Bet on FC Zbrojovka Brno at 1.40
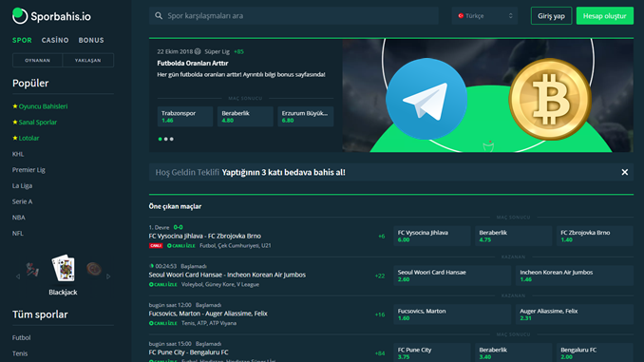Viewport: 644px width, 362px height. coord(595,236)
